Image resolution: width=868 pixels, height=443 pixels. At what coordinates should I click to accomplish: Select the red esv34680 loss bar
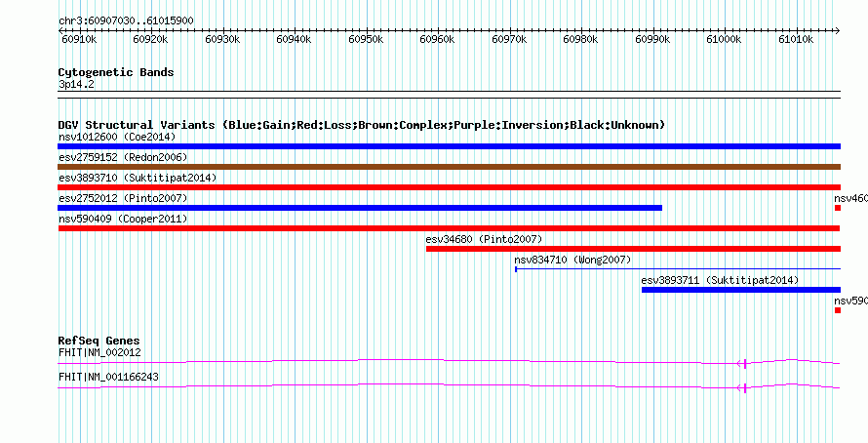(x=633, y=249)
